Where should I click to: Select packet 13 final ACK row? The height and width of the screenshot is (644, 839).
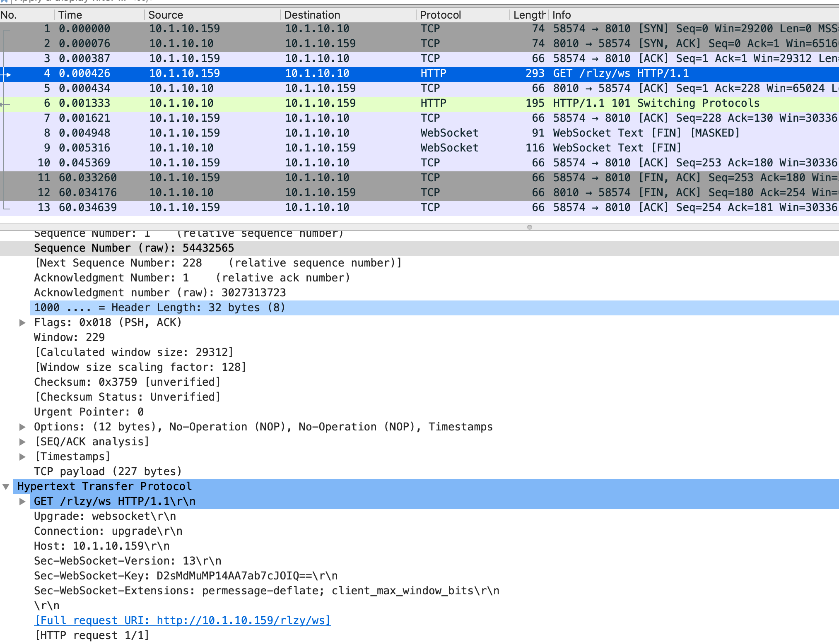(x=419, y=207)
